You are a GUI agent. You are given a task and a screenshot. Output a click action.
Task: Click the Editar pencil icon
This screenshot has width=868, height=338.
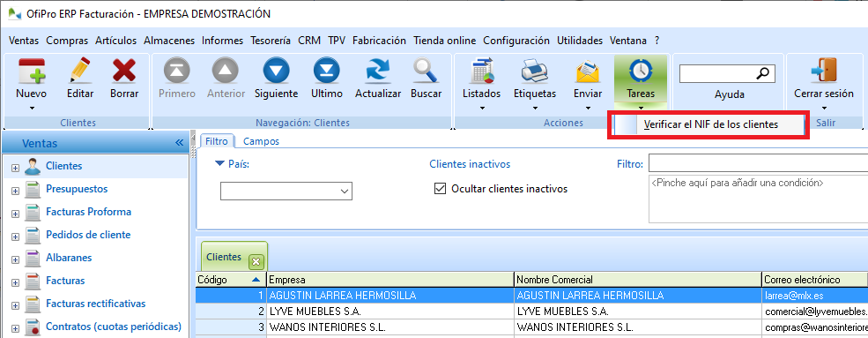point(79,71)
